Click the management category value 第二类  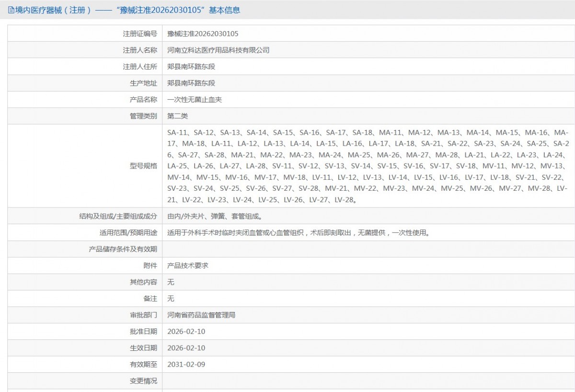[178, 116]
